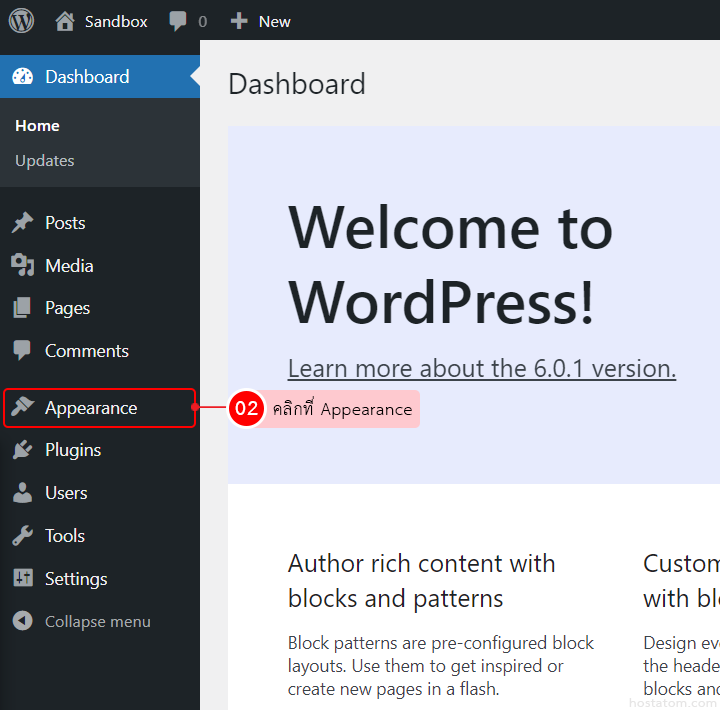The height and width of the screenshot is (710, 720).
Task: Click the Sandbox site name link
Action: pyautogui.click(x=116, y=21)
